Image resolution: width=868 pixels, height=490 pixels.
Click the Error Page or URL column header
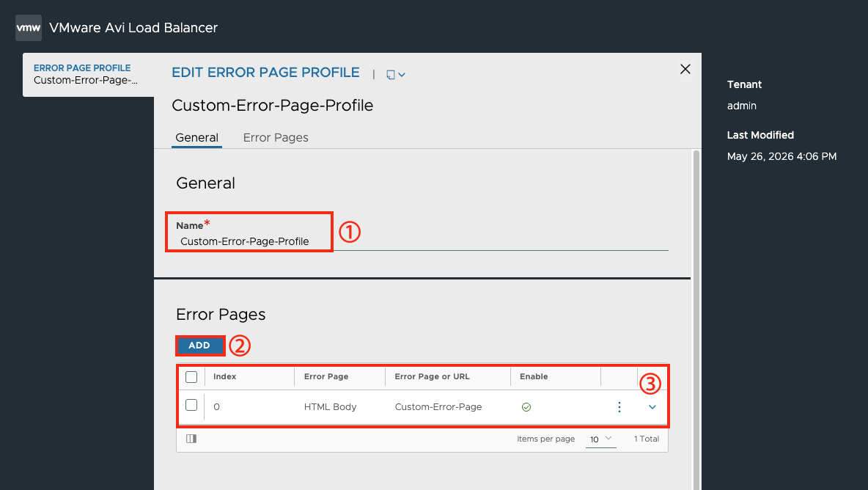point(432,376)
